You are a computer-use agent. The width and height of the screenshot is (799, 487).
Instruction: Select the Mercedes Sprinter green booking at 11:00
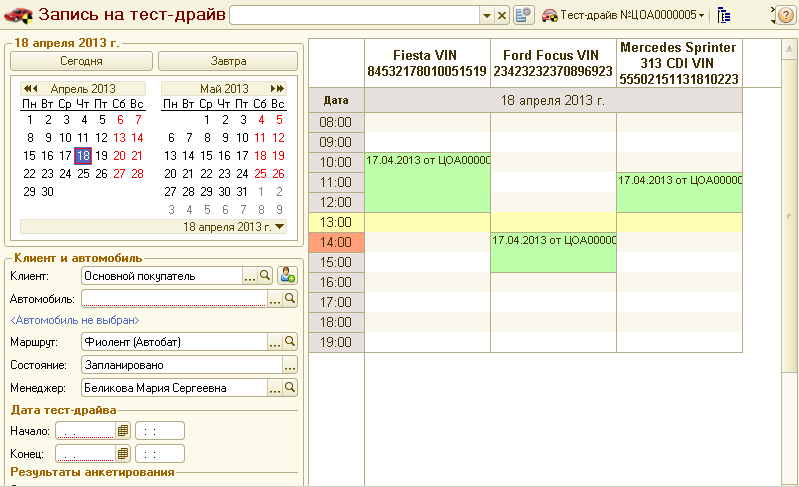click(x=679, y=193)
